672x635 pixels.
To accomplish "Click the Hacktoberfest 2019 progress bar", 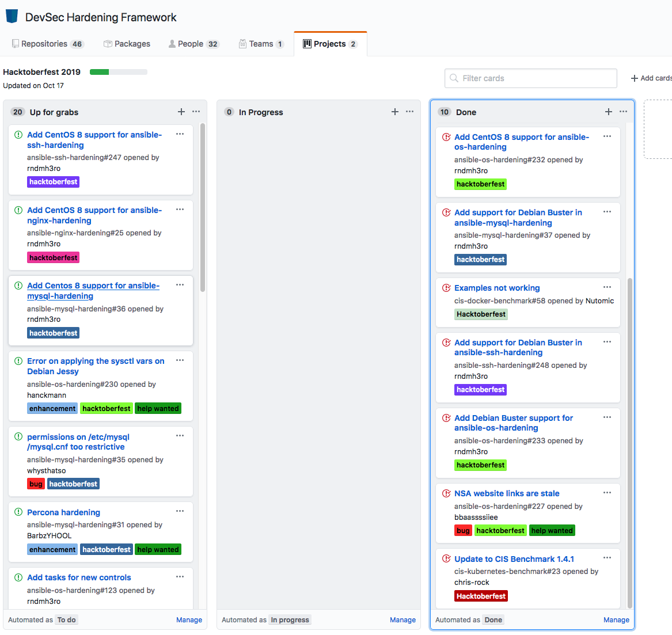I will click(118, 72).
